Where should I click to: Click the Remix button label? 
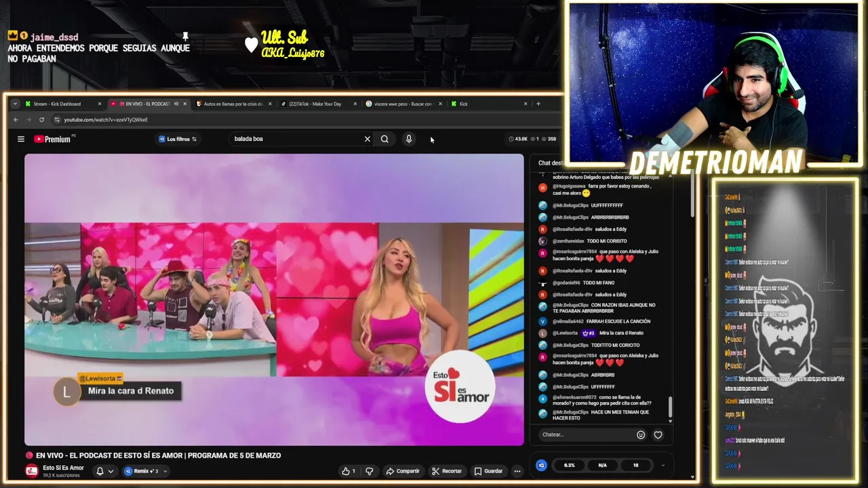pyautogui.click(x=142, y=471)
